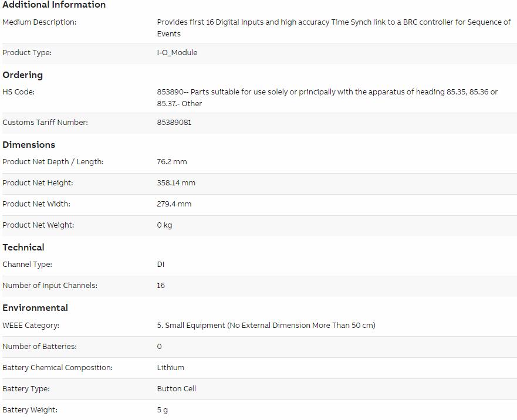Click the Additional Information heading

click(54, 5)
